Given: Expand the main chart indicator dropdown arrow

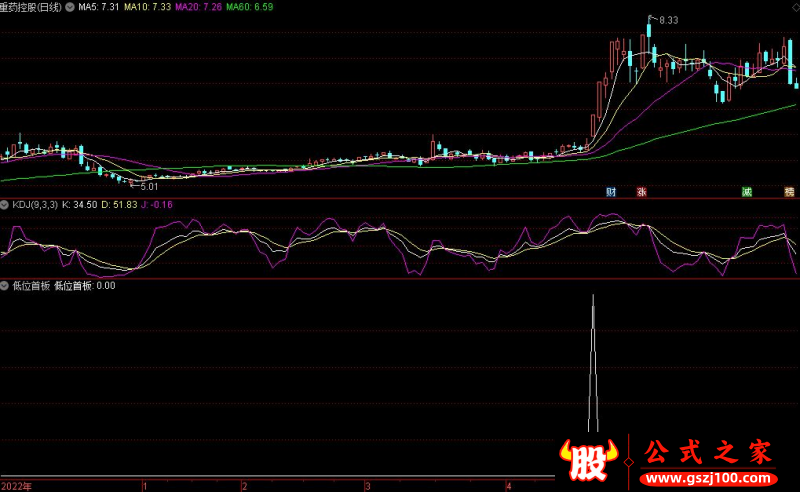Looking at the screenshot, I should pos(69,7).
